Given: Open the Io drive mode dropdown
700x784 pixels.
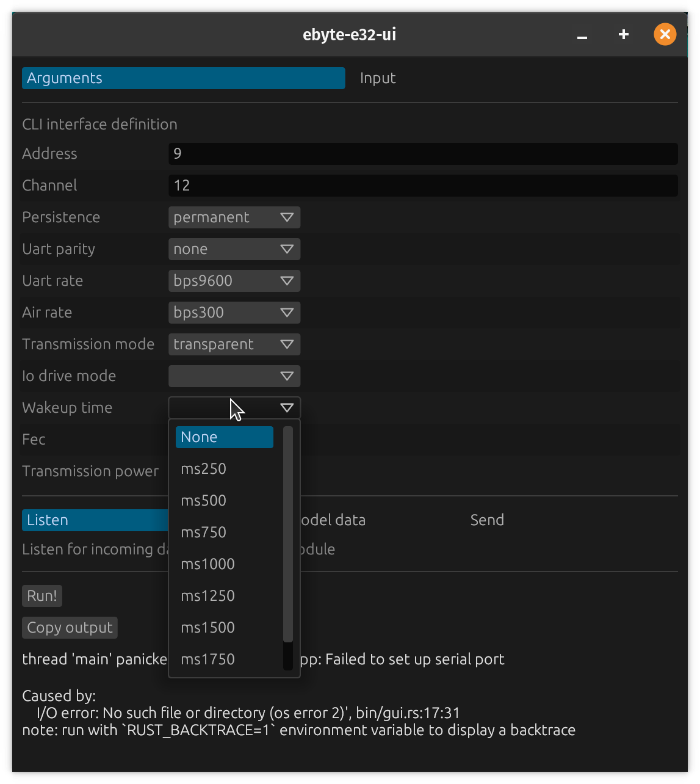Looking at the screenshot, I should (x=234, y=376).
